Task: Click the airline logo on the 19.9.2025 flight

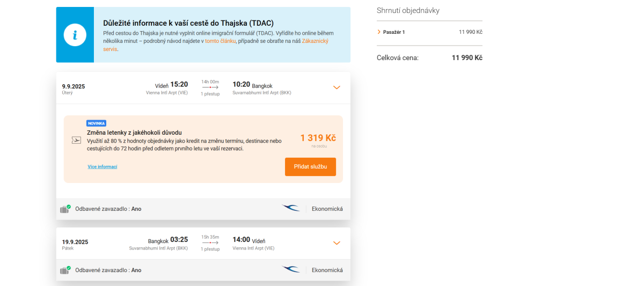Action: [291, 269]
